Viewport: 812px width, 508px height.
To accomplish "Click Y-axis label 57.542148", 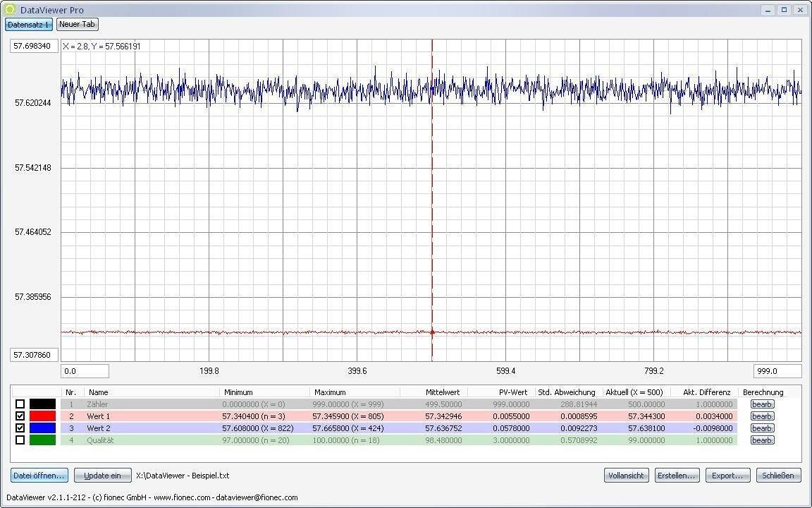I will coord(32,167).
